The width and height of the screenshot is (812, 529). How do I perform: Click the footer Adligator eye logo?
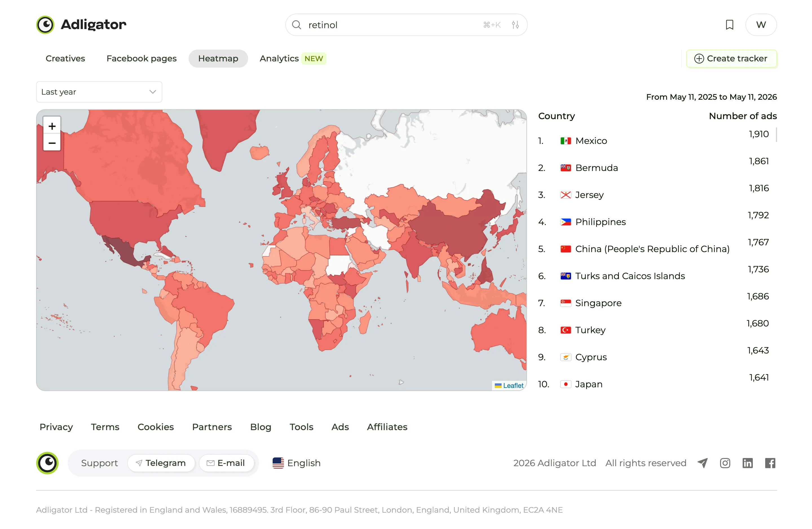(x=47, y=463)
